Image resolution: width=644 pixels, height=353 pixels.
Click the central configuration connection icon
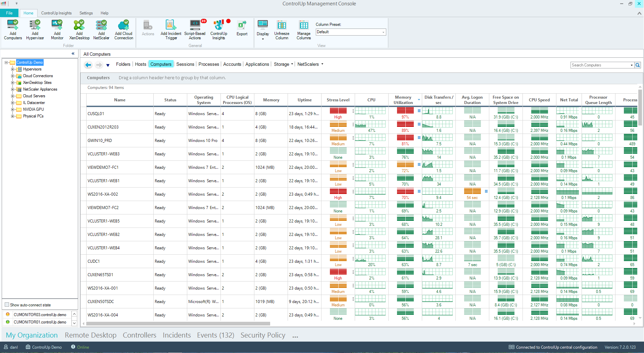(x=511, y=347)
